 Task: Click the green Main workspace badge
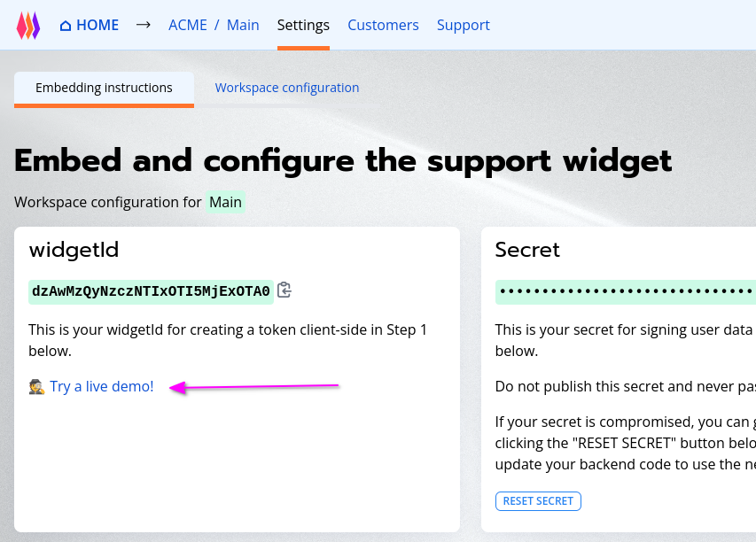pyautogui.click(x=225, y=202)
